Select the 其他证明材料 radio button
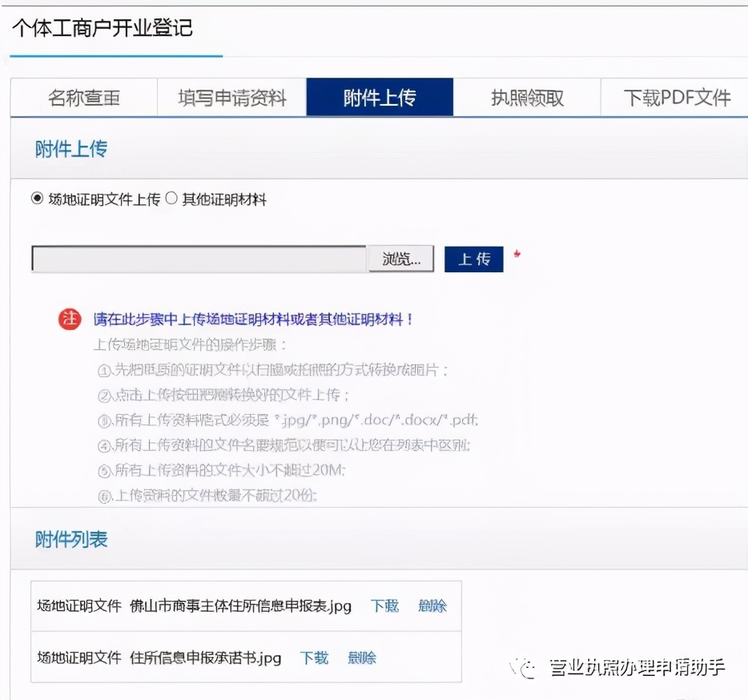Screen dimensions: 748x700 pyautogui.click(x=172, y=200)
